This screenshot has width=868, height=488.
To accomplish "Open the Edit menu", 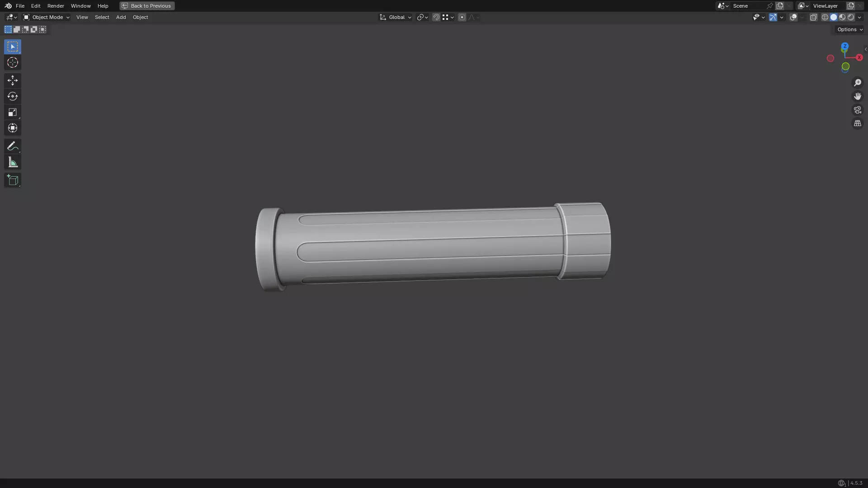I will (x=36, y=6).
